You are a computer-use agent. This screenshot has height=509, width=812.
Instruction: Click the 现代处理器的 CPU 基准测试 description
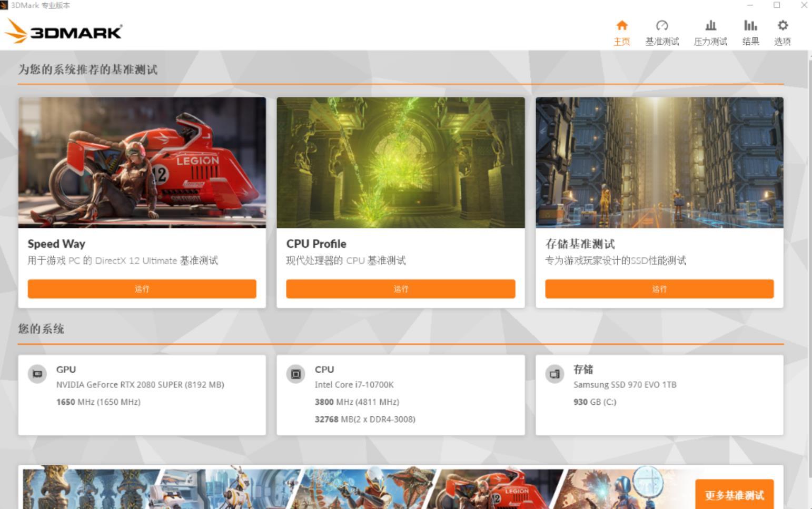(346, 261)
